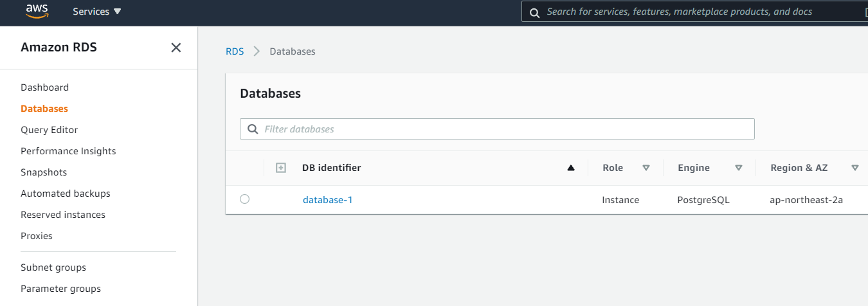Click the DB identifier column header
Image resolution: width=868 pixels, height=306 pixels.
coord(331,168)
